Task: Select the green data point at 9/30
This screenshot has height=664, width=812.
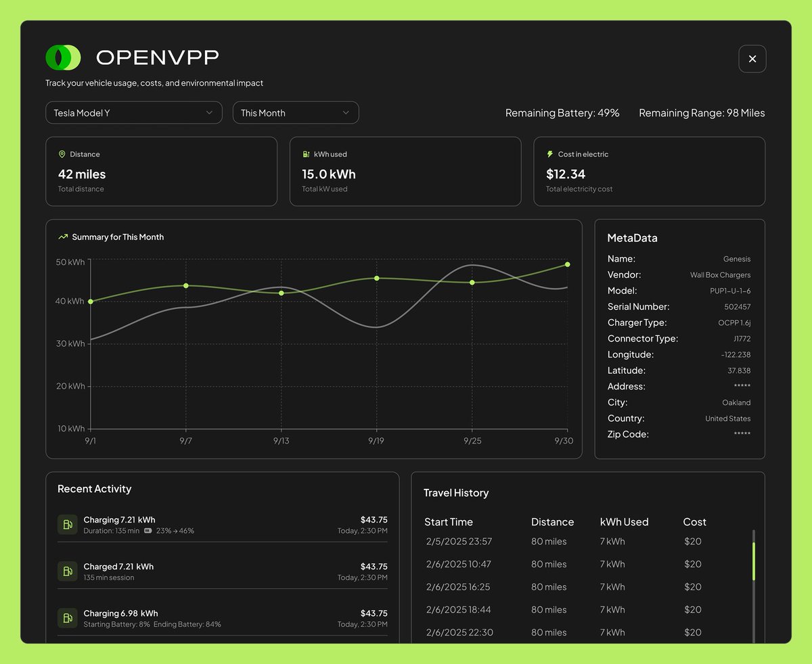Action: pos(567,264)
